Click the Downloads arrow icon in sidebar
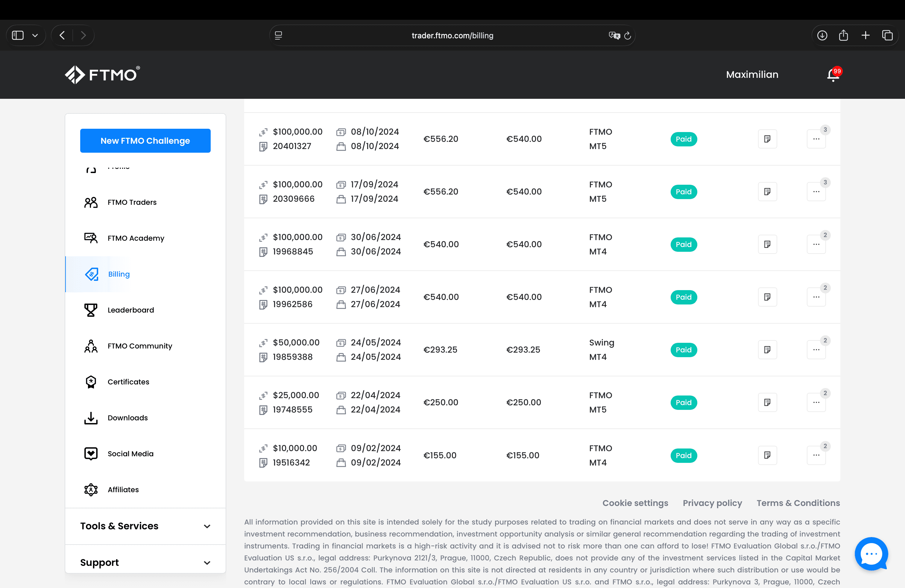This screenshot has height=588, width=905. 91,418
